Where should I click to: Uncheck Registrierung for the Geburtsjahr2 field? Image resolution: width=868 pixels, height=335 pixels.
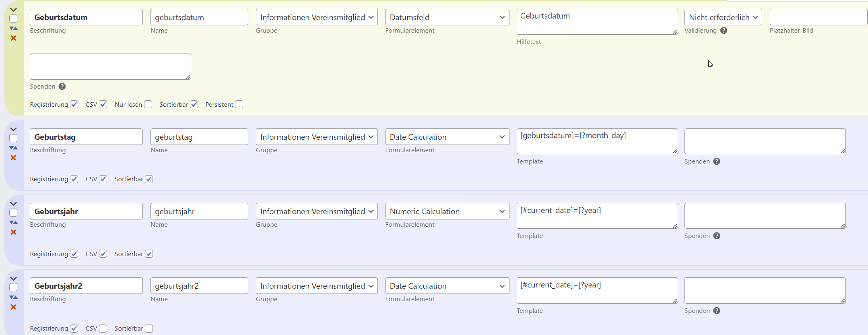[x=74, y=329]
